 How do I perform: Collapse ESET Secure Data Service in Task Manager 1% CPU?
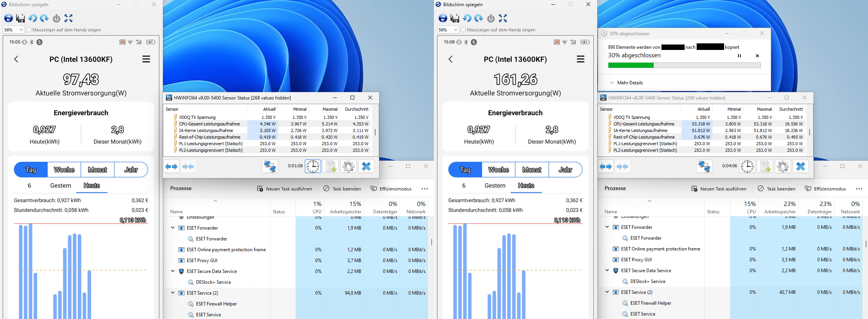[173, 271]
